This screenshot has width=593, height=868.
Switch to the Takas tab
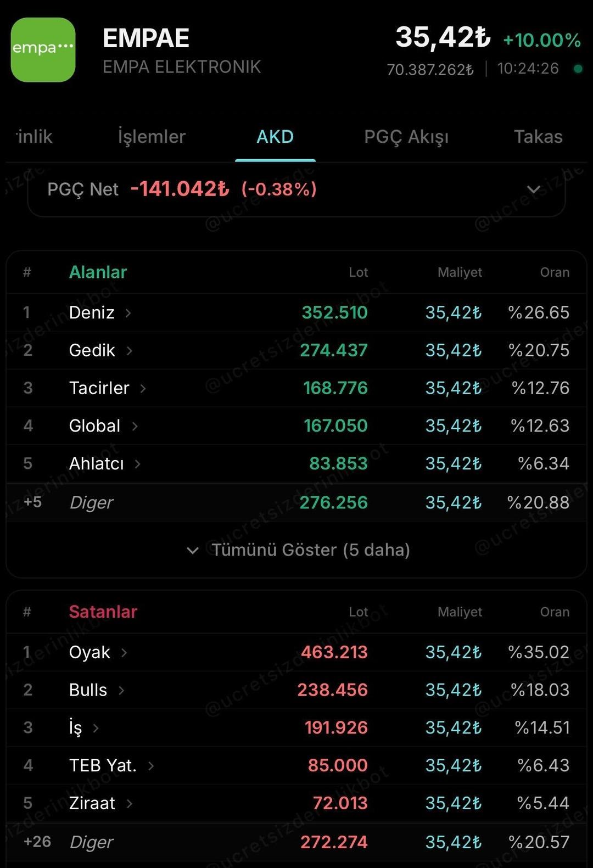[x=538, y=137]
